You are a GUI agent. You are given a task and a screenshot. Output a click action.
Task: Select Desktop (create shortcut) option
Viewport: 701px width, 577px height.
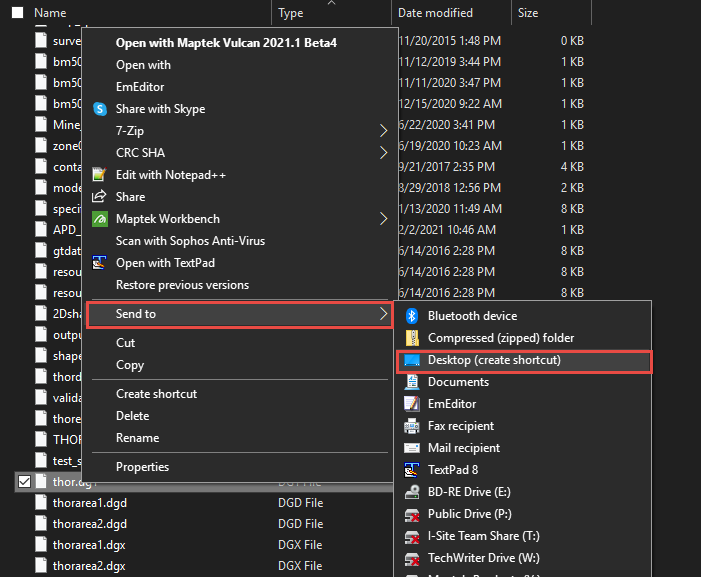494,360
